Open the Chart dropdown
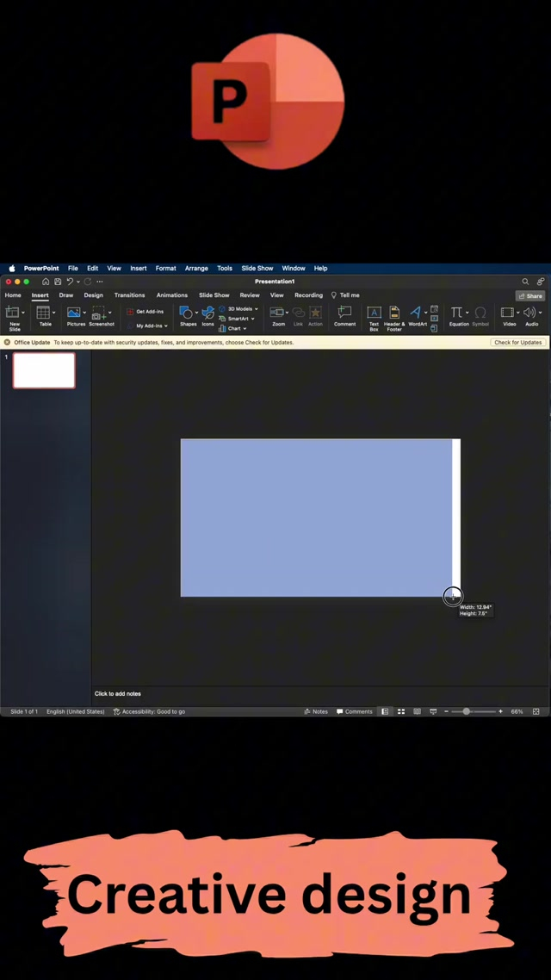Viewport: 551px width, 980px height. (233, 328)
